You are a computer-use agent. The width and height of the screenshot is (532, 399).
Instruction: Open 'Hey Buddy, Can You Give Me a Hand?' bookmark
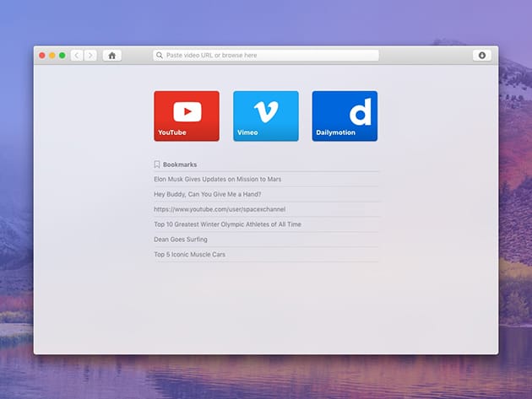[208, 194]
